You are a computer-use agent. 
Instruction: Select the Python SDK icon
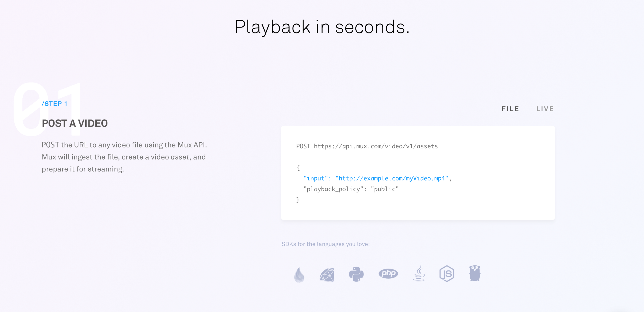(x=356, y=274)
